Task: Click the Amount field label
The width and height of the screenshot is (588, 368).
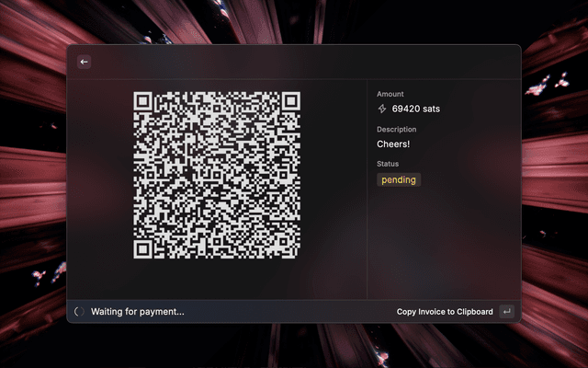Action: pyautogui.click(x=391, y=94)
